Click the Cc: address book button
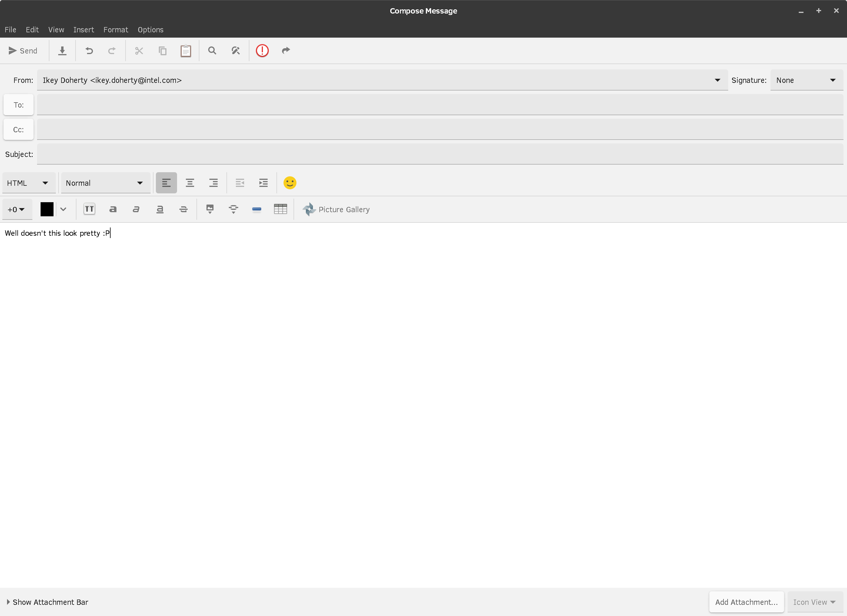The height and width of the screenshot is (616, 847). point(18,130)
